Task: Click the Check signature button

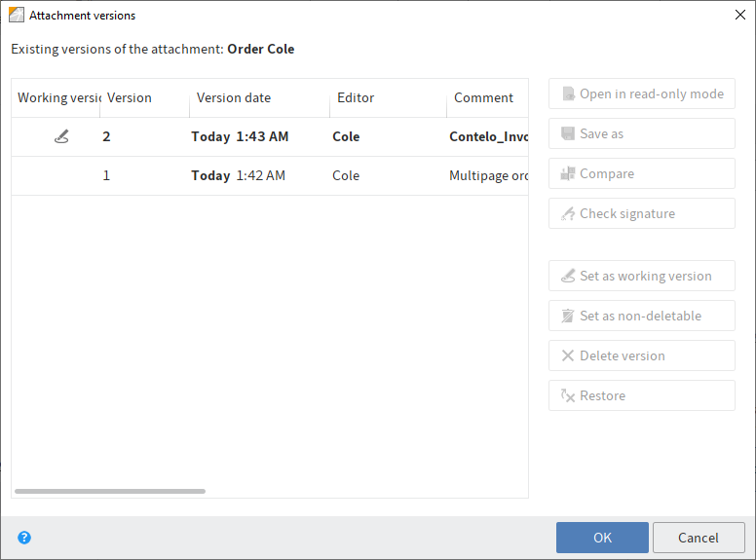Action: coord(642,213)
